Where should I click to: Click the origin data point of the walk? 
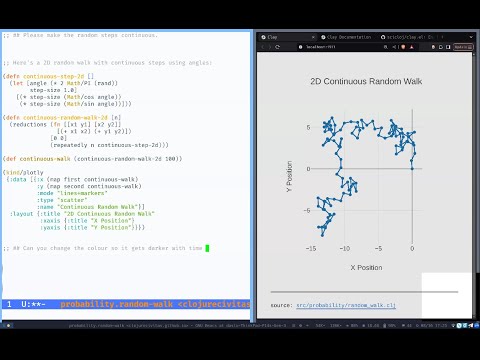click(x=412, y=169)
